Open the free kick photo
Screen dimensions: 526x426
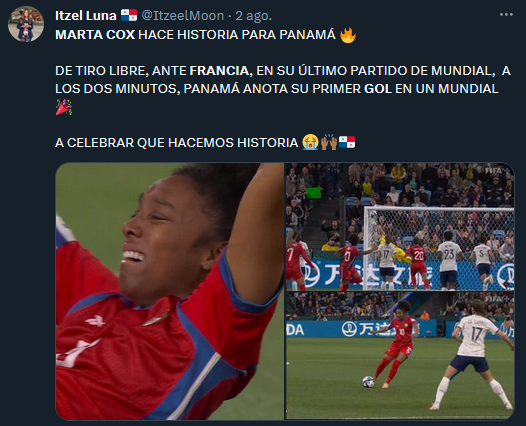[x=400, y=356]
